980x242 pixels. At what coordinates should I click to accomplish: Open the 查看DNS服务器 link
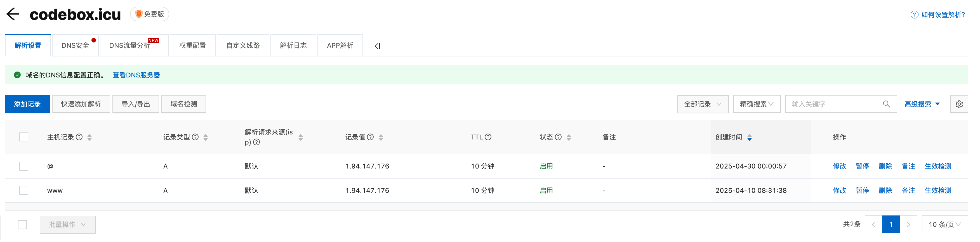[x=136, y=75]
